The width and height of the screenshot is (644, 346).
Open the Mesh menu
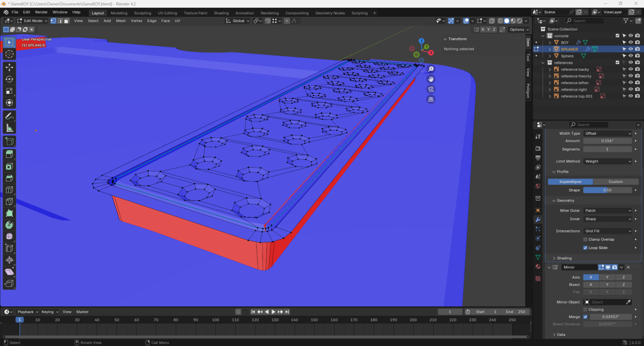(121, 21)
